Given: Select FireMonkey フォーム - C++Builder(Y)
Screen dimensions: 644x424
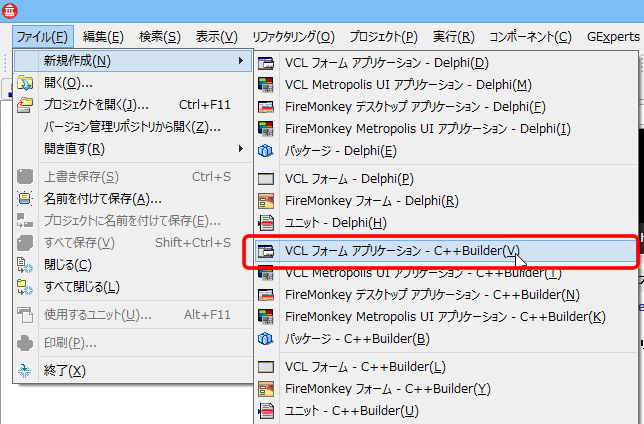Looking at the screenshot, I should click(x=446, y=389).
